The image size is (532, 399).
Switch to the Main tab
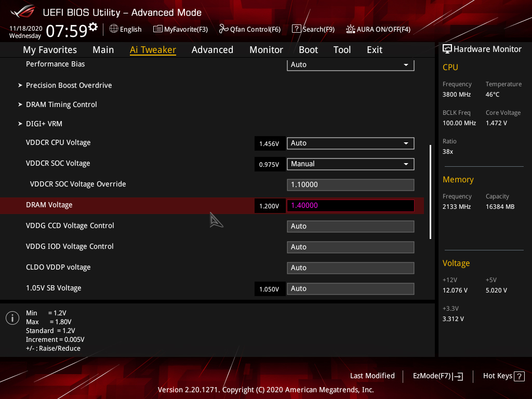point(103,50)
